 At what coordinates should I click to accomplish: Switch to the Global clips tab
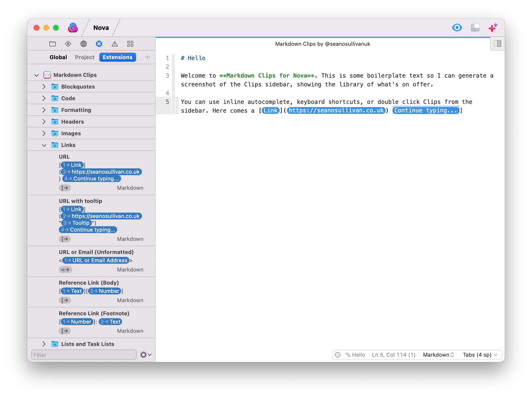point(58,57)
